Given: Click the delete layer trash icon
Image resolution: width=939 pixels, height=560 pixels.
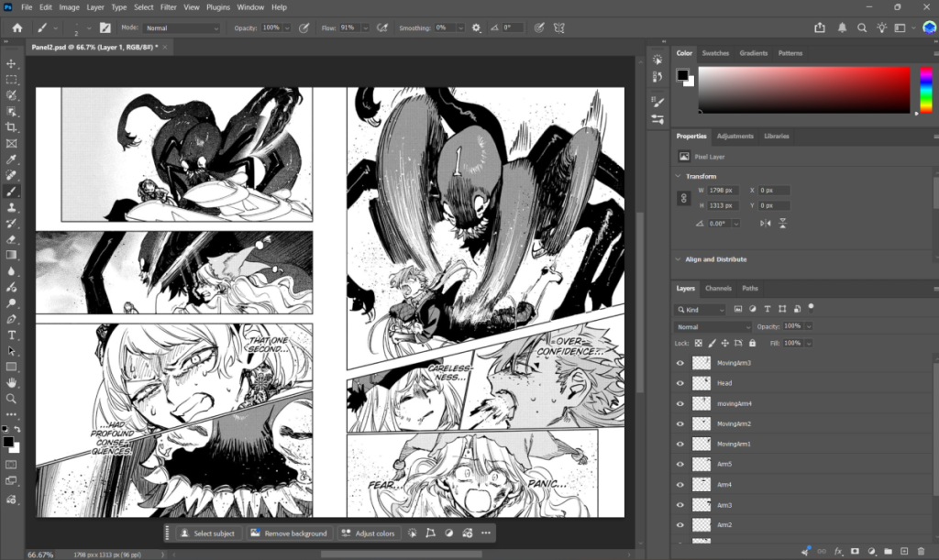Looking at the screenshot, I should point(921,551).
